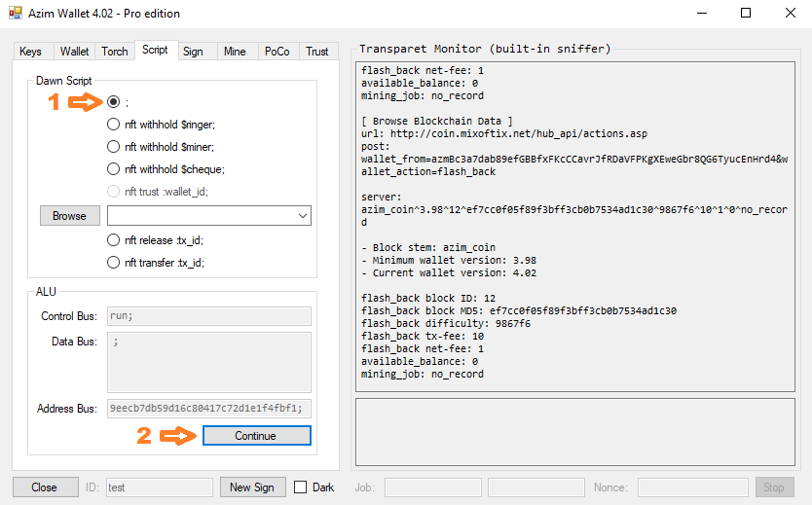This screenshot has height=505, width=812.
Task: Click 'flash_back difficulty: 9867f6' line
Action: click(x=446, y=323)
